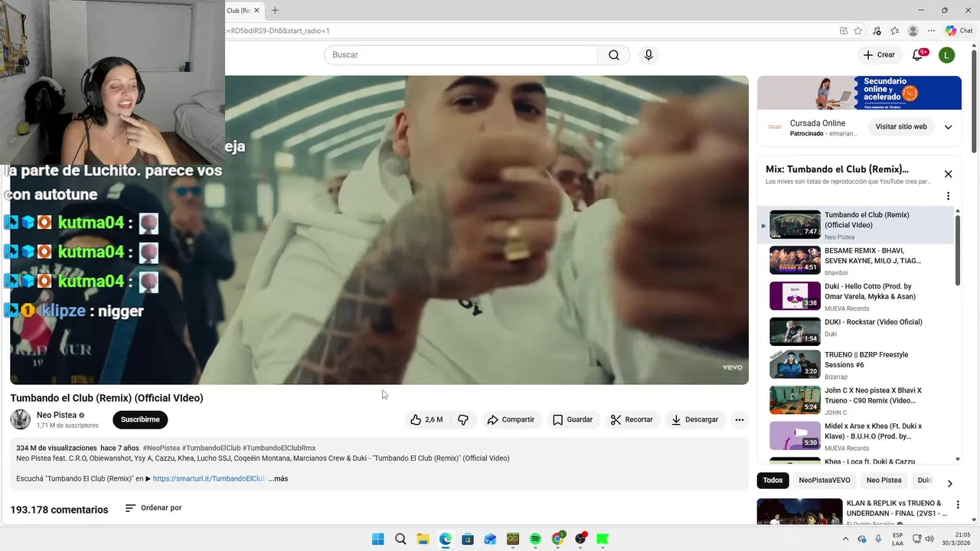The height and width of the screenshot is (551, 980).
Task: Open Copilot Chat in Edge
Action: pos(959,31)
